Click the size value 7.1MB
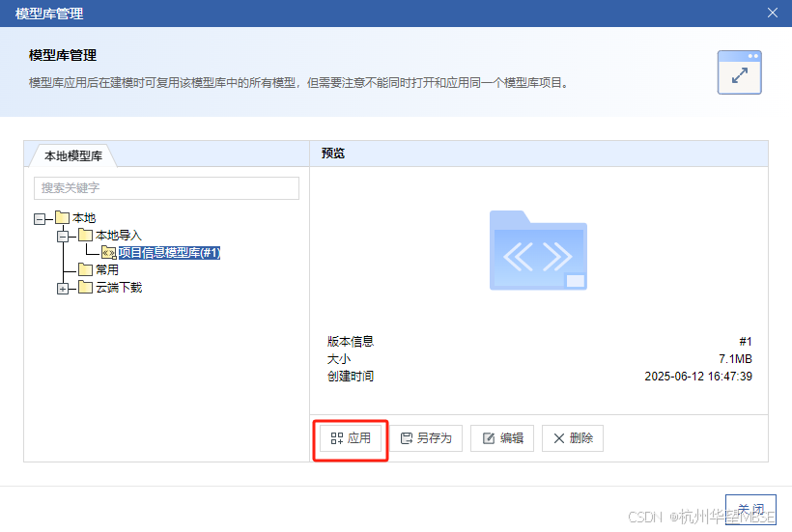The width and height of the screenshot is (792, 532). click(x=735, y=359)
